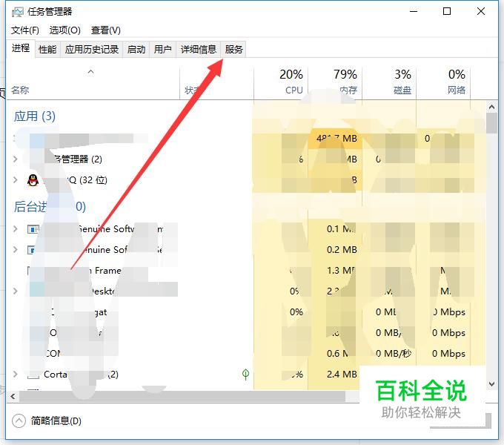Image resolution: width=504 pixels, height=445 pixels.
Task: Click the vertical scrollbar up arrow
Action: (491, 107)
